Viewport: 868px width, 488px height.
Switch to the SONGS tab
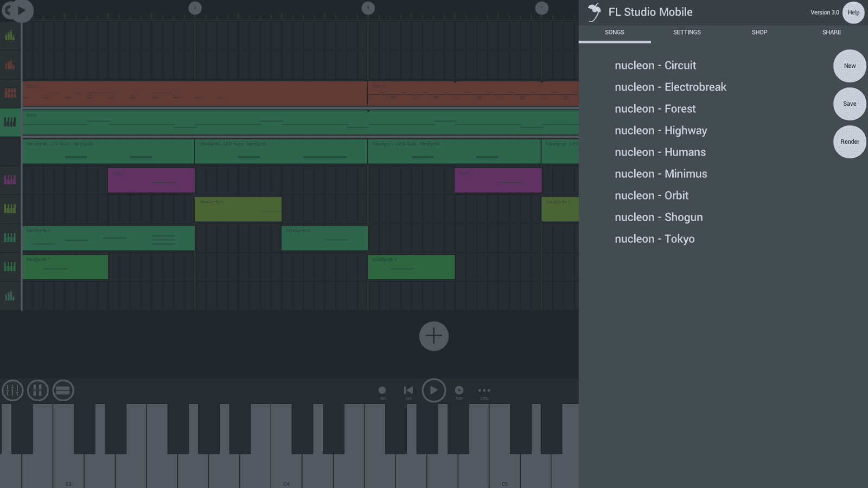click(x=615, y=33)
